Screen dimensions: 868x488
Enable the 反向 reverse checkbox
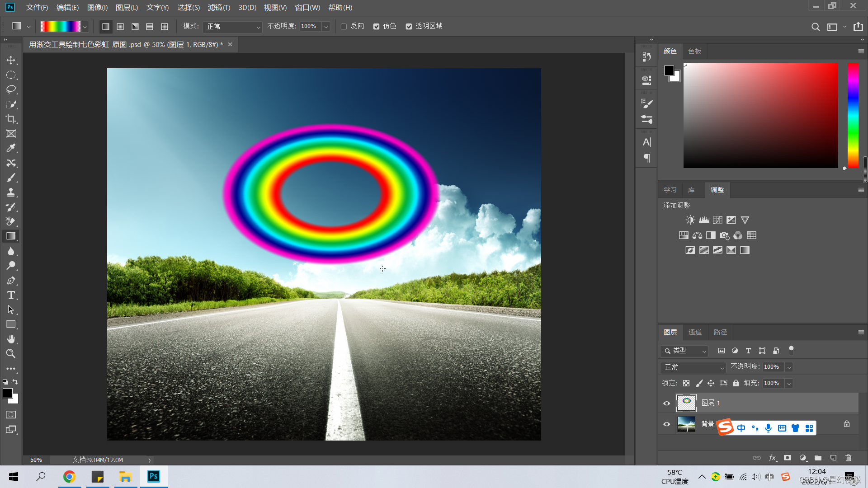(x=344, y=27)
